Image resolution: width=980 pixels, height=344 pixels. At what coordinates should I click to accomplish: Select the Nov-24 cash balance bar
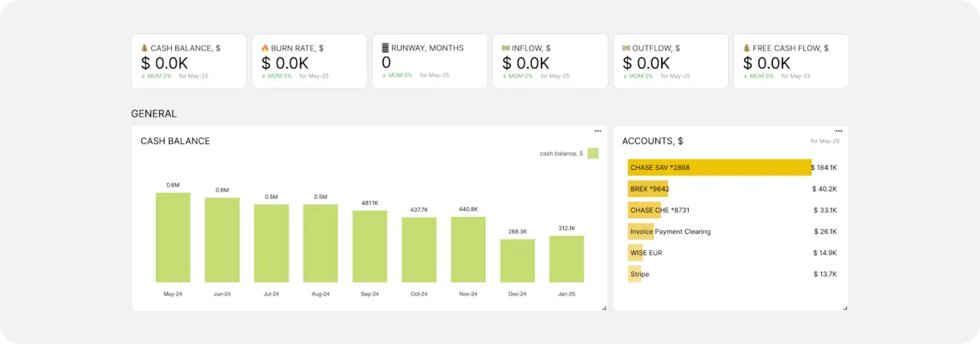pos(469,249)
